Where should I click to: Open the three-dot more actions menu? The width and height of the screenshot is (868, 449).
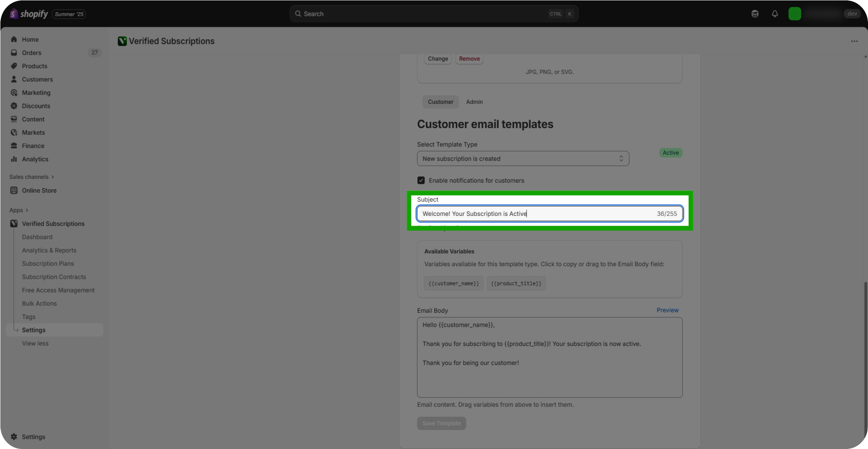pos(854,41)
